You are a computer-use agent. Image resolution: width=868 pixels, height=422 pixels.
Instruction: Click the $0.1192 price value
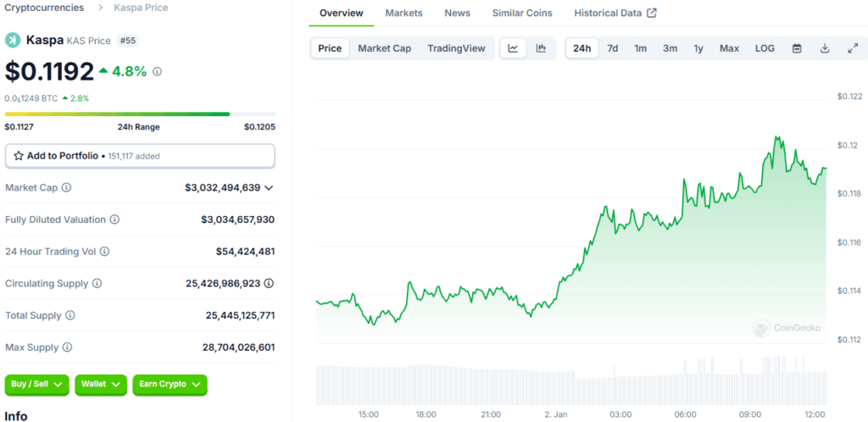(x=50, y=71)
